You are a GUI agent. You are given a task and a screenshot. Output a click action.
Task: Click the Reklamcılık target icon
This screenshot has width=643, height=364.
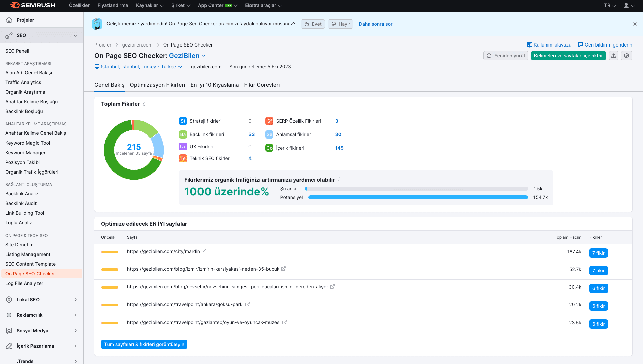(9, 315)
